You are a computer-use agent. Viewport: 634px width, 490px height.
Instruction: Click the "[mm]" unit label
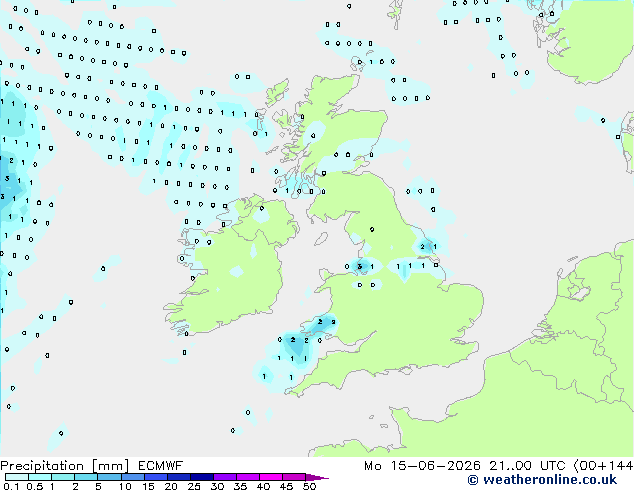pos(111,466)
